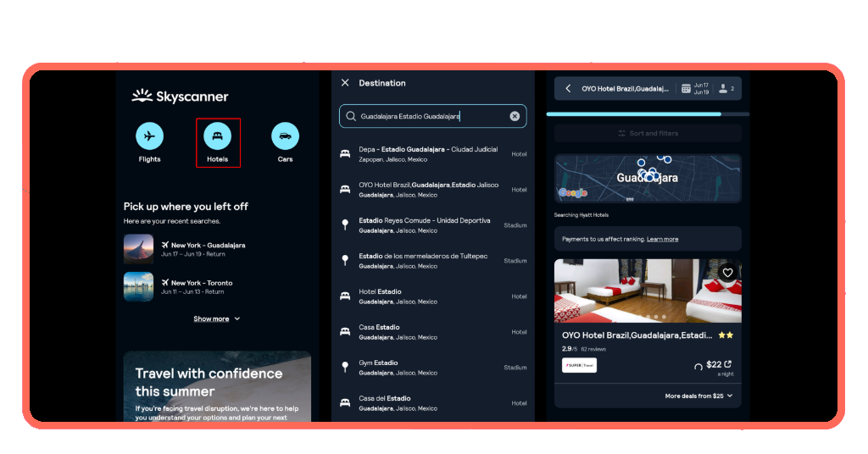Click the magnifier icon in search box
The image size is (868, 454).
[x=351, y=116]
